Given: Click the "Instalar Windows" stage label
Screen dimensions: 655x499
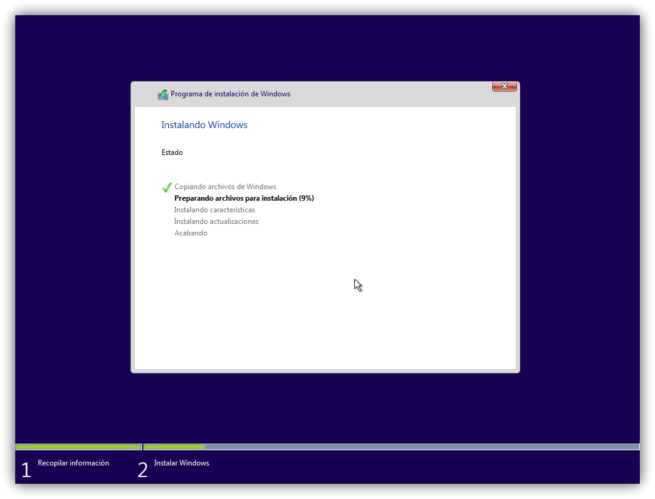Looking at the screenshot, I should 181,463.
